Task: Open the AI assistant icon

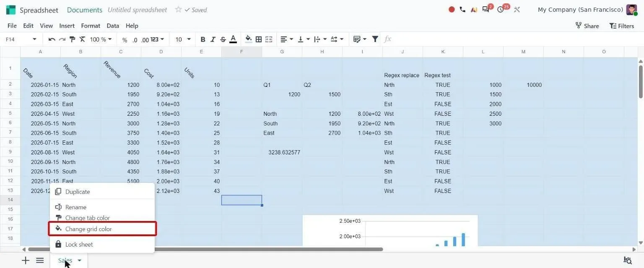Action: (474, 10)
